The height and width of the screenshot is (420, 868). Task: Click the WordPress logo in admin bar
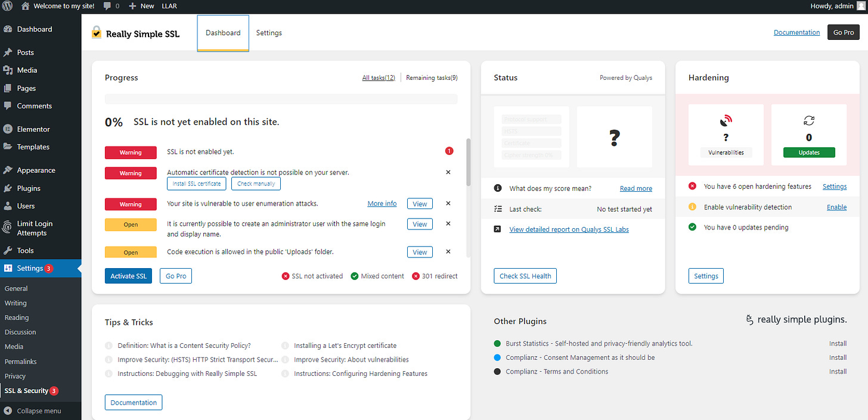pos(7,6)
